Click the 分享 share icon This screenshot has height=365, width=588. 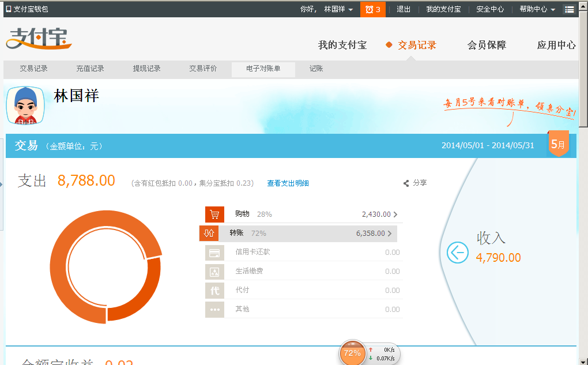click(x=406, y=183)
